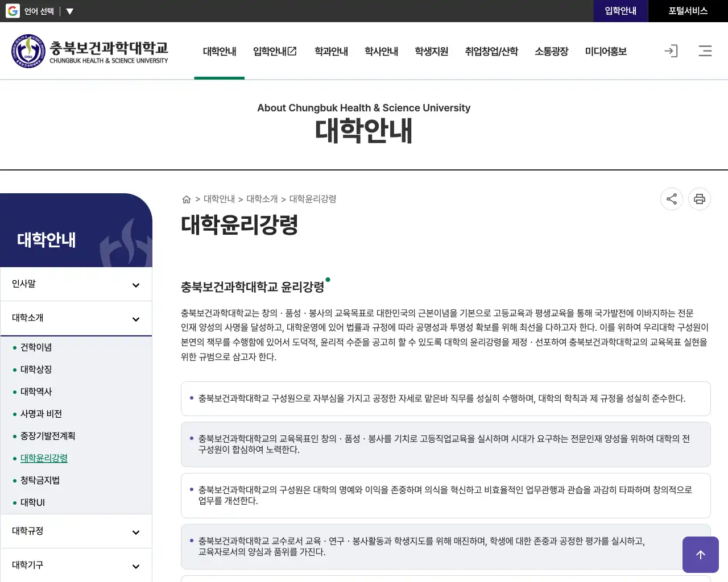The width and height of the screenshot is (728, 582).
Task: Click the 대학소개 breadcrumb link
Action: [x=262, y=199]
